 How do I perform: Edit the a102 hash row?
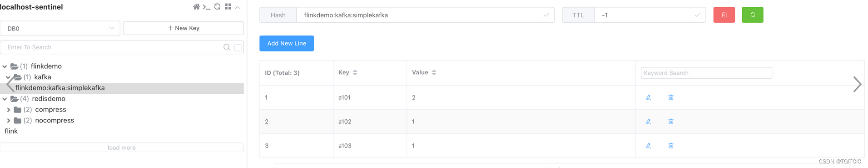tap(649, 122)
